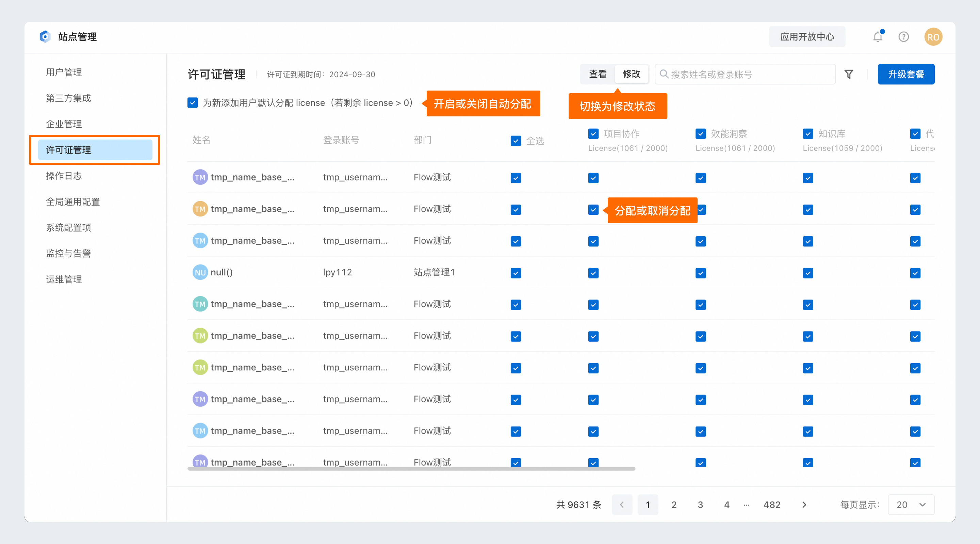Uncheck the 项目协作 column header checkbox
The height and width of the screenshot is (544, 980).
pos(593,134)
